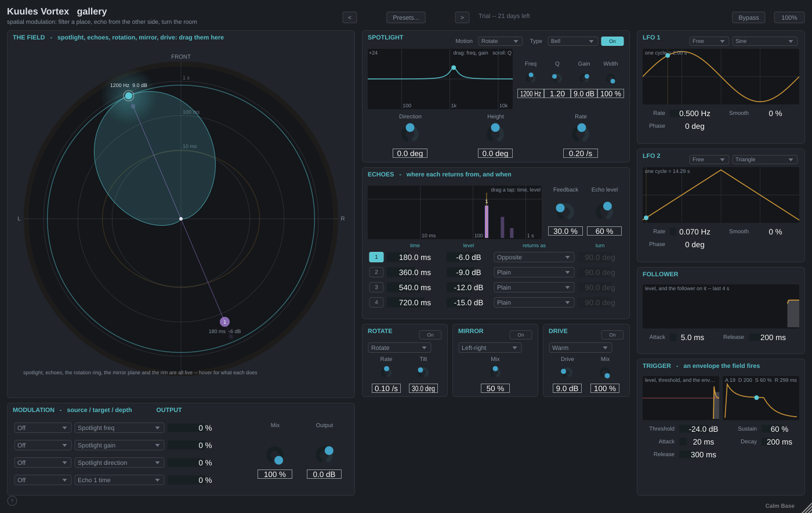Open LFO 2 Triangle waveform dropdown
Image resolution: width=812 pixels, height=513 pixels.
(766, 160)
